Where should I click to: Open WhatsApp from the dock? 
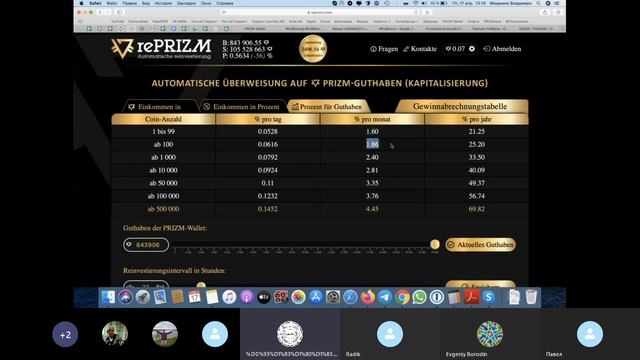pyautogui.click(x=419, y=298)
